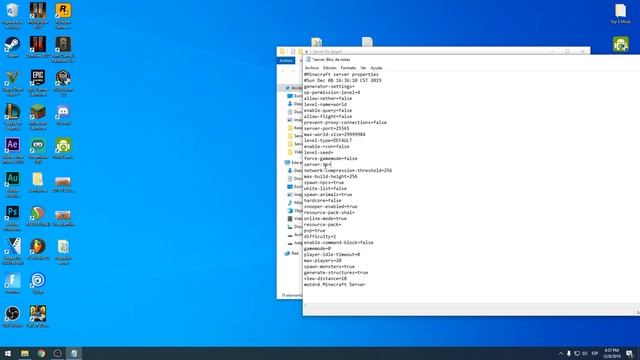Open the Archivo menu in Notepad

312,68
